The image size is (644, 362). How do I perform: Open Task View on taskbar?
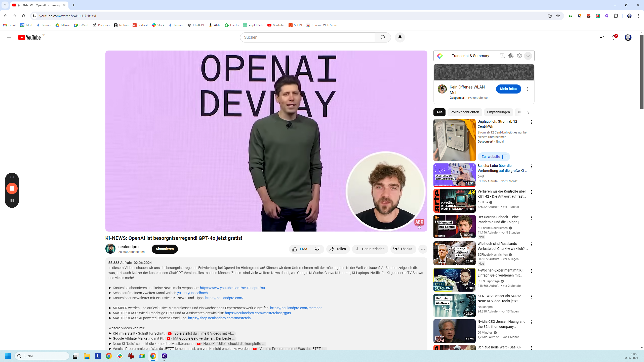(x=75, y=356)
